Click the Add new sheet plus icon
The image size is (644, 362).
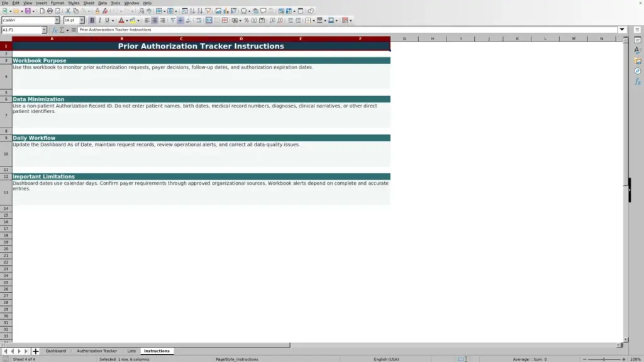coord(35,351)
